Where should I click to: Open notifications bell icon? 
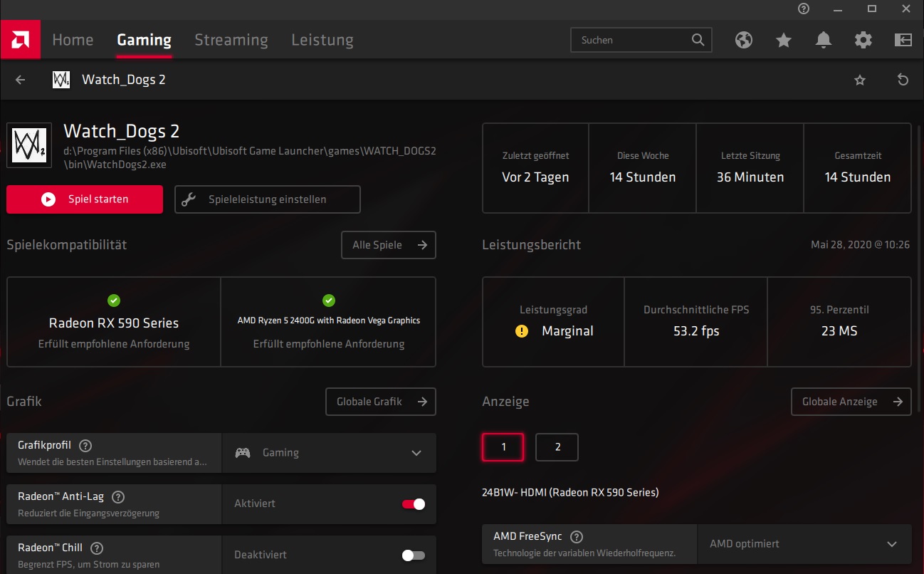tap(824, 40)
